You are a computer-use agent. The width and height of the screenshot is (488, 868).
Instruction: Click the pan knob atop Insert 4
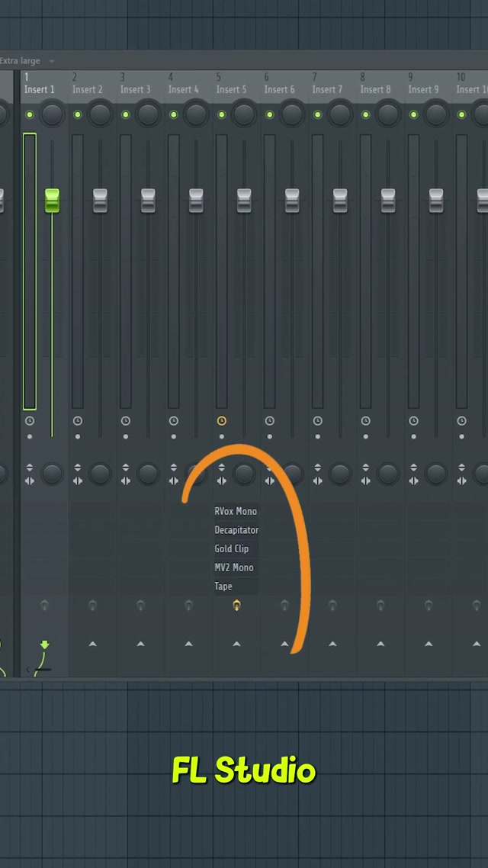tap(196, 114)
